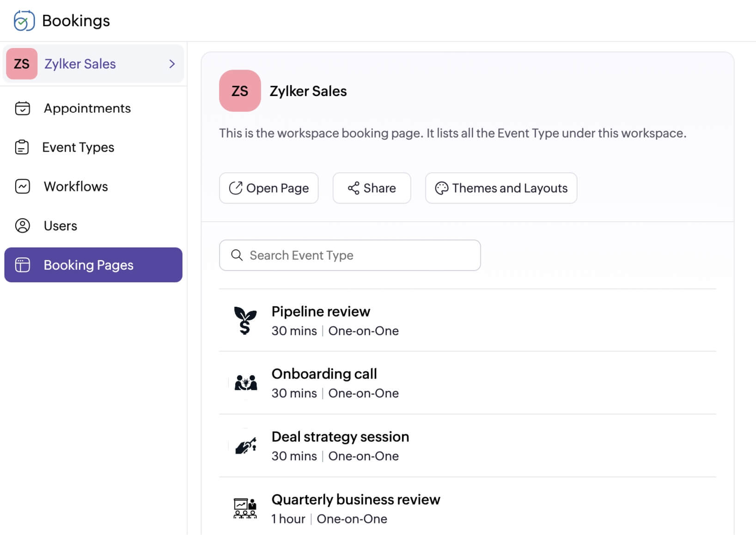The width and height of the screenshot is (756, 535).
Task: Click the Onboarding call people icon
Action: click(x=246, y=383)
